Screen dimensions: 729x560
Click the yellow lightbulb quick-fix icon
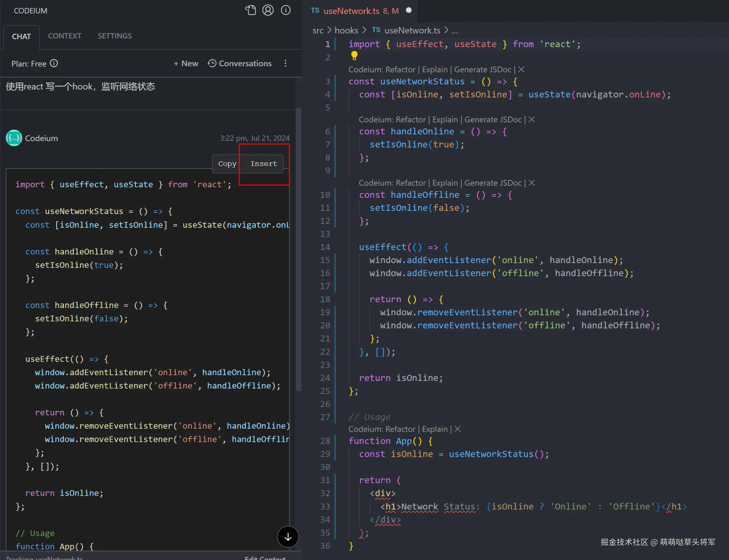tap(354, 56)
